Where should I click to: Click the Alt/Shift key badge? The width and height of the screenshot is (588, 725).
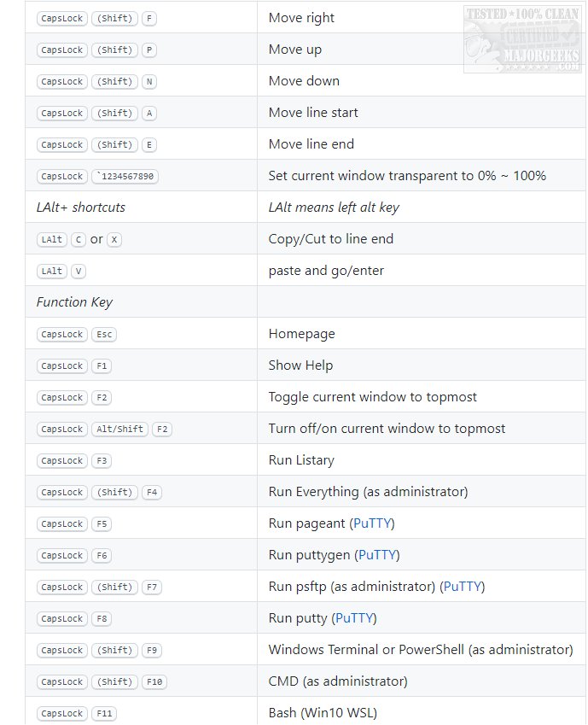[119, 429]
